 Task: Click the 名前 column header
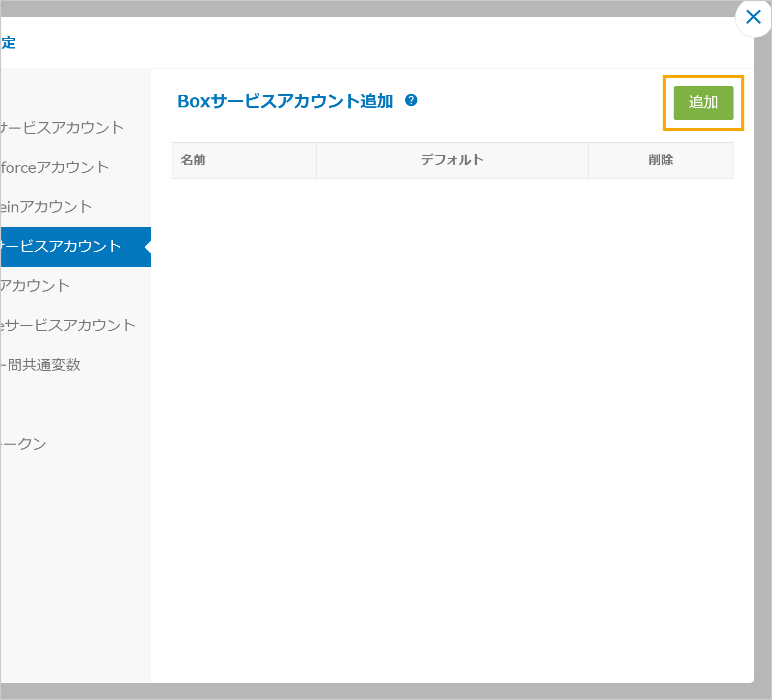pos(193,160)
